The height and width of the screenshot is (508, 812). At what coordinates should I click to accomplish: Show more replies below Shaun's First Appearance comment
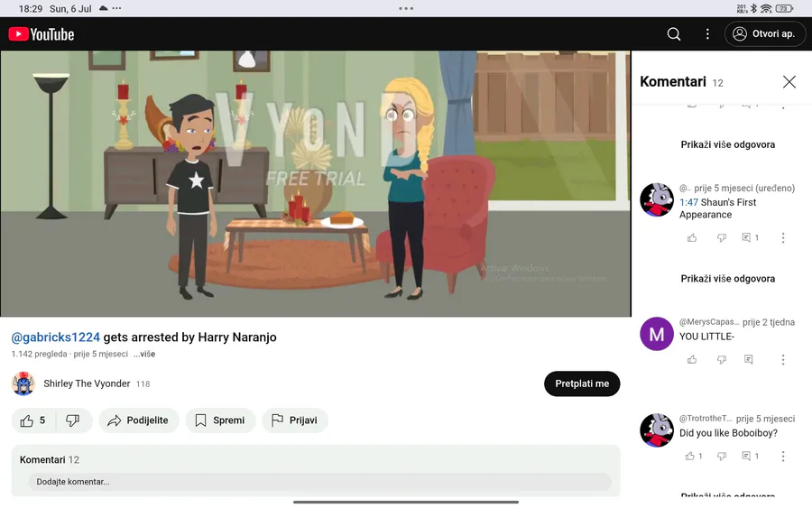click(x=727, y=279)
